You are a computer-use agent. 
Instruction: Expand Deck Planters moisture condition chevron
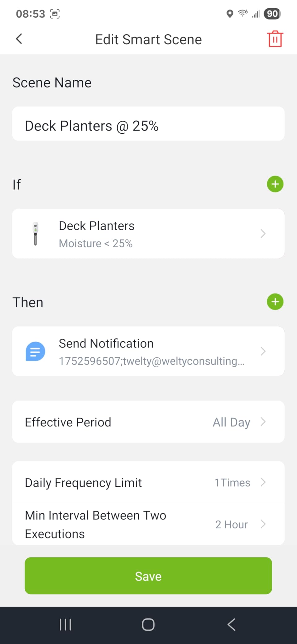tap(263, 234)
